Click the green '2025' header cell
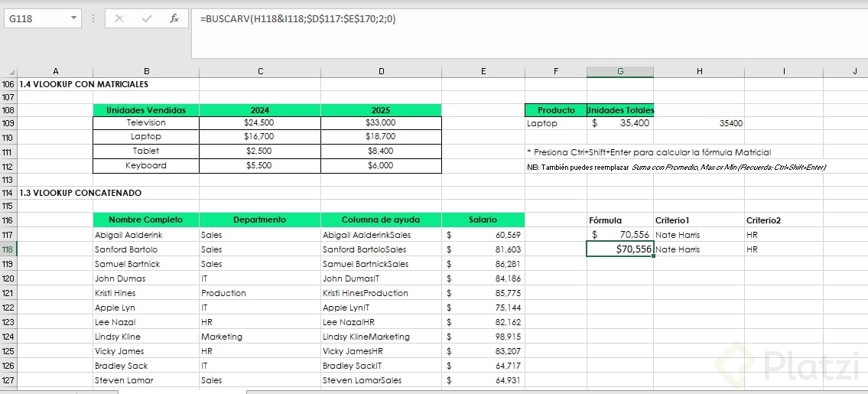This screenshot has width=868, height=394. coord(382,109)
